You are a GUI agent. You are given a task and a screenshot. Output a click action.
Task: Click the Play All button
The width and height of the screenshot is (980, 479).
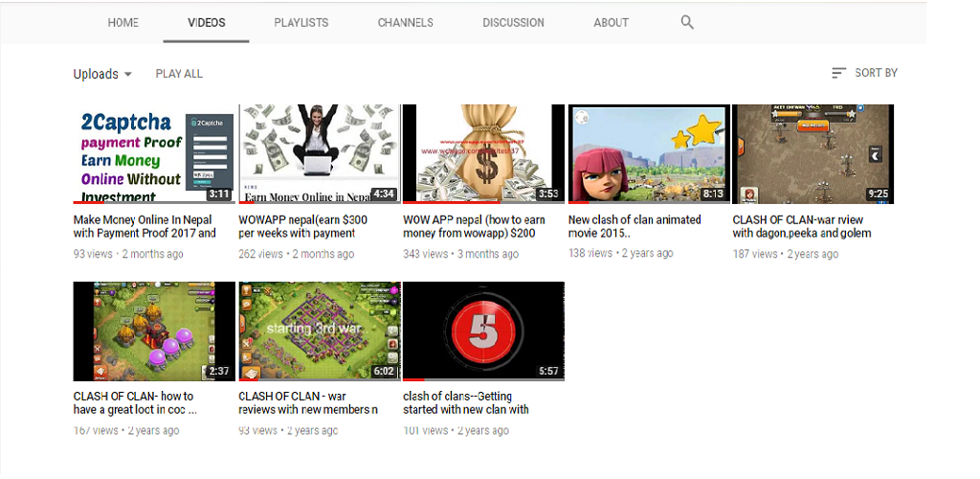coord(179,74)
